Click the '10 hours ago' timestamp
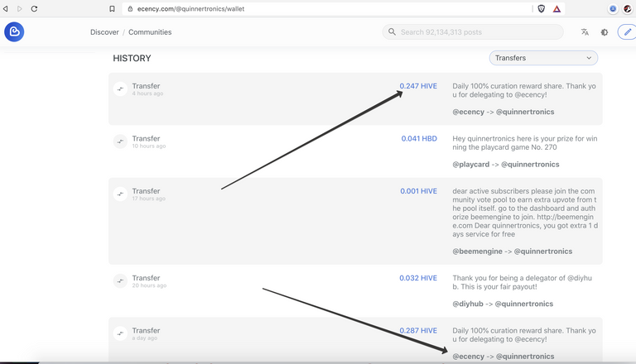Viewport: 636px width, 364px height. (x=149, y=146)
